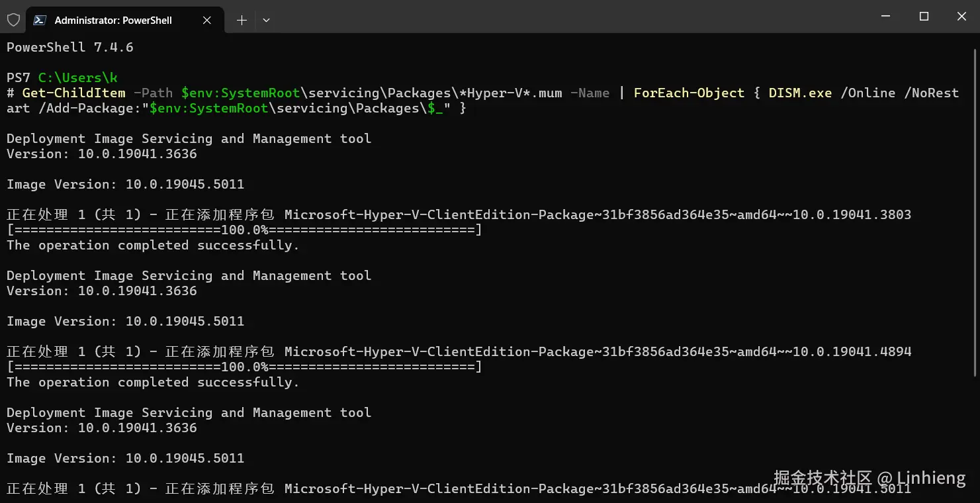Select the Administrator: PowerShell tab title
Viewport: 980px width, 503px height.
click(113, 20)
